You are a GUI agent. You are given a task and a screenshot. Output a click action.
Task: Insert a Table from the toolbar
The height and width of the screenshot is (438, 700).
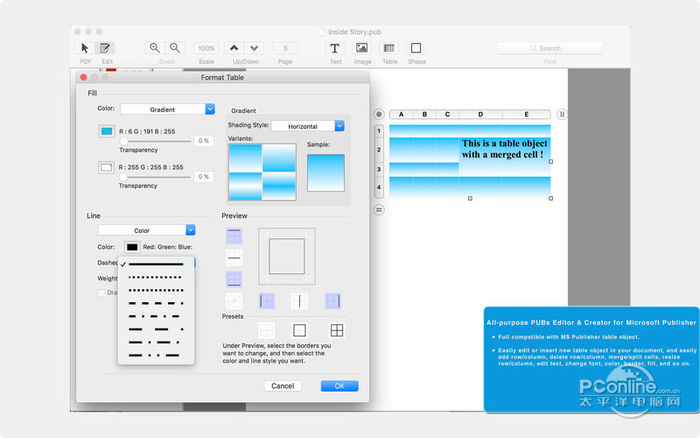[389, 48]
